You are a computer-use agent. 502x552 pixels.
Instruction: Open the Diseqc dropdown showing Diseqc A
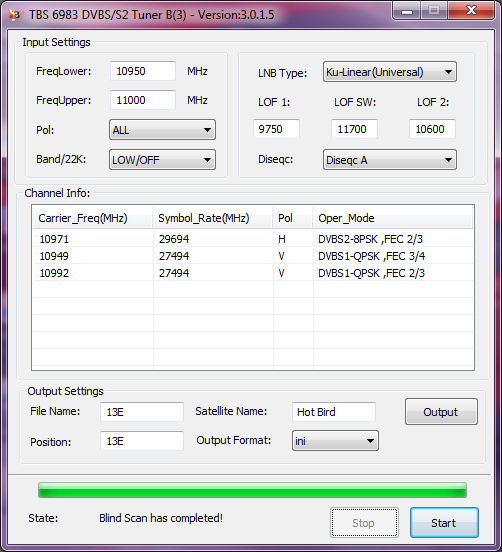tap(390, 160)
